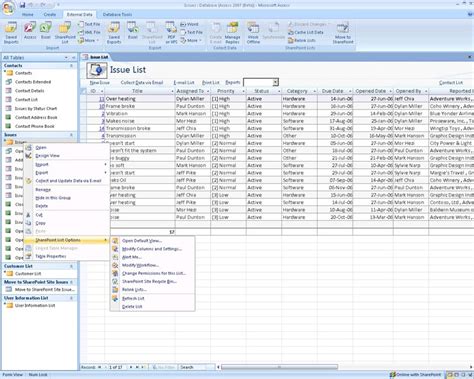Click the New Issue button

coord(100,83)
